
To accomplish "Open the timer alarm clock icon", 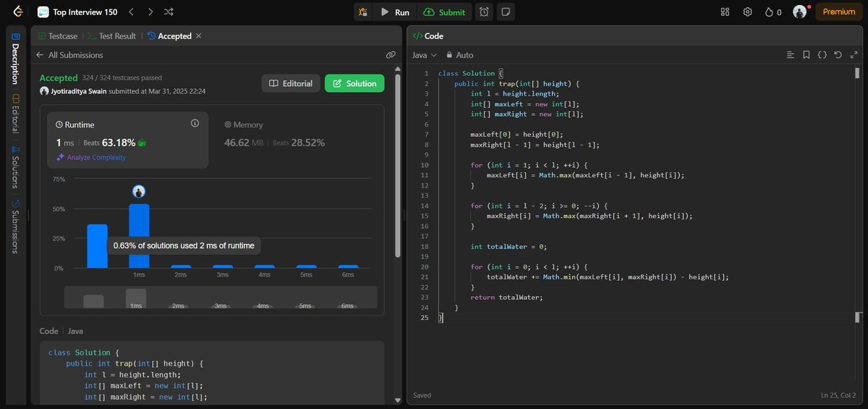I will click(484, 12).
